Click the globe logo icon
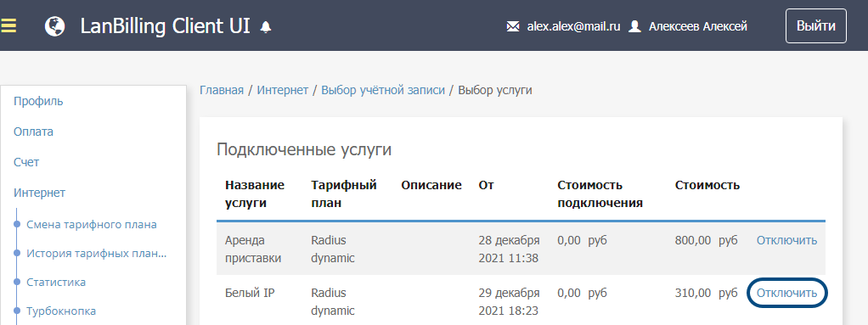Image resolution: width=868 pixels, height=325 pixels. point(55,26)
